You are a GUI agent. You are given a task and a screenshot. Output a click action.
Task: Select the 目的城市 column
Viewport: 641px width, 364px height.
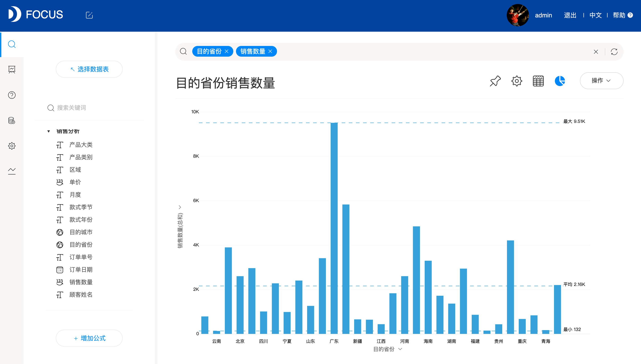(x=81, y=232)
